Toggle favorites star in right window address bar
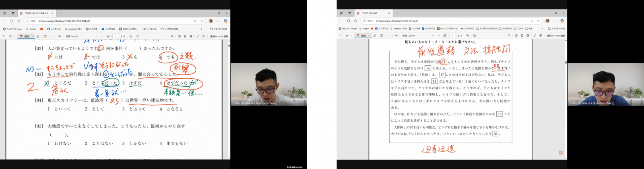Viewport: 644px width, 169px height. coord(539,21)
